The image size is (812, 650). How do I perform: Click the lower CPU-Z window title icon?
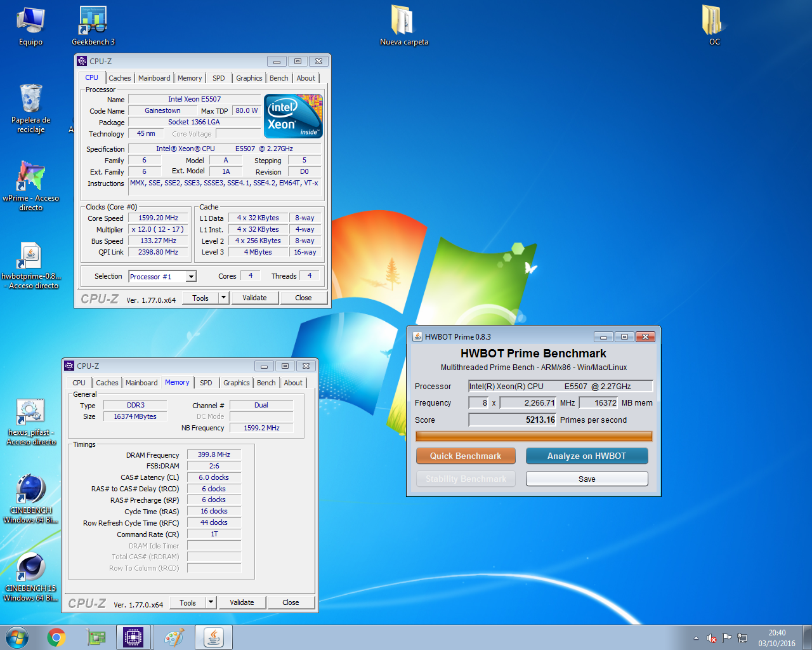pyautogui.click(x=69, y=366)
